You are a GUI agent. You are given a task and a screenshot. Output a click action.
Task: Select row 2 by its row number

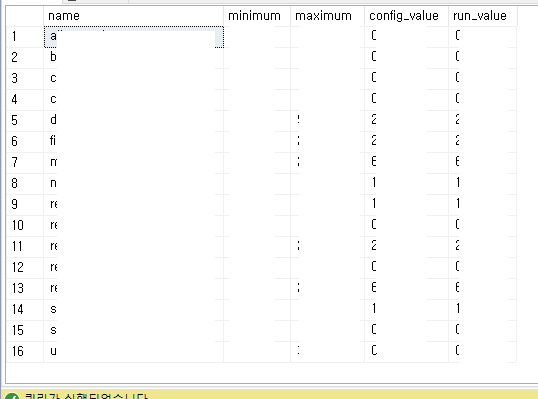click(25, 57)
